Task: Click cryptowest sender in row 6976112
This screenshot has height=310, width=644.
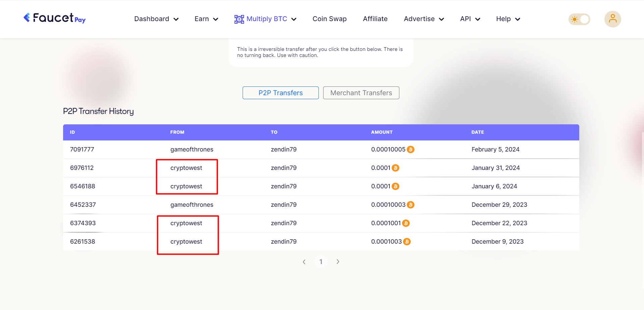Action: tap(186, 168)
